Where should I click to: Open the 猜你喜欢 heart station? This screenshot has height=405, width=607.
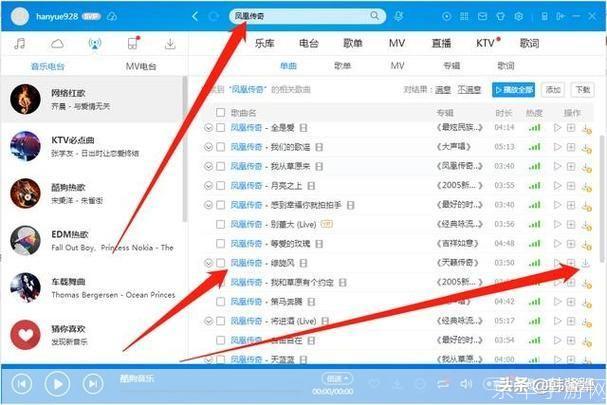tap(92, 335)
